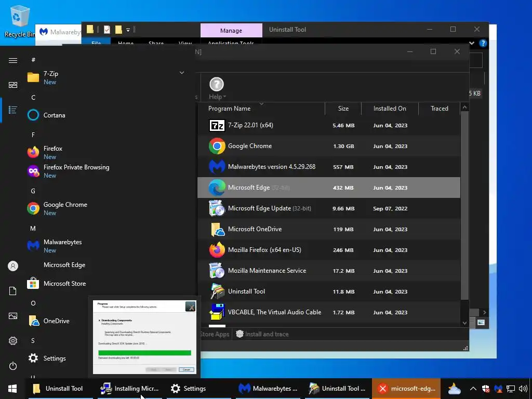Open Pictures from Start sidebar

pyautogui.click(x=13, y=316)
